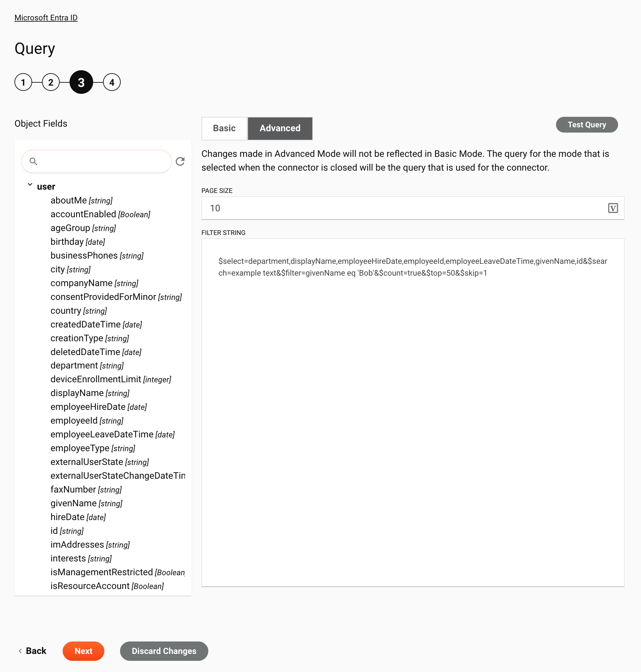Click step 4 circle in wizard navigation
This screenshot has height=672, width=641.
(112, 82)
